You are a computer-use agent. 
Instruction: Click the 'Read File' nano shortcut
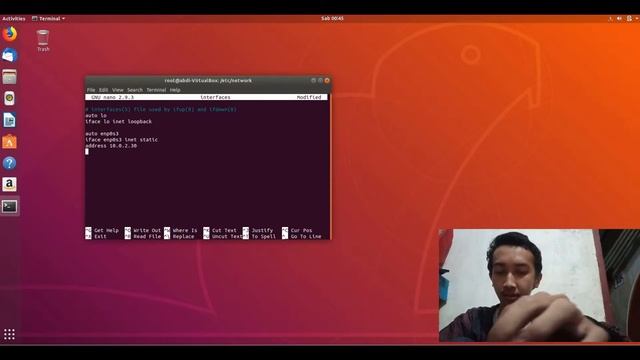click(143, 237)
